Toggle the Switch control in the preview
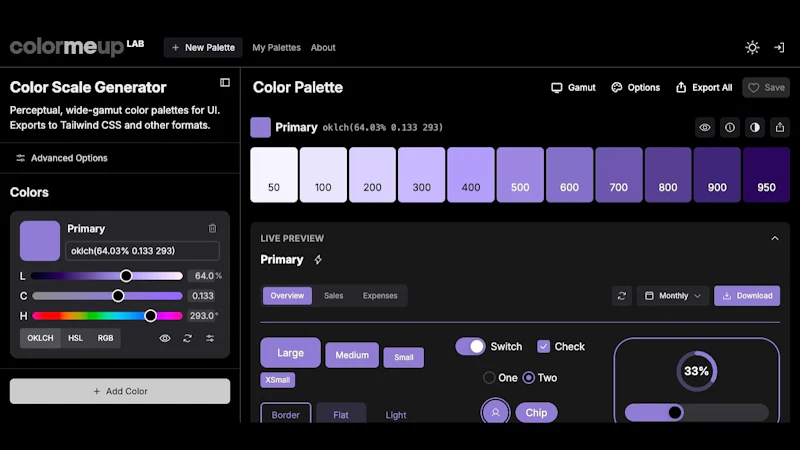Image resolution: width=800 pixels, height=450 pixels. coord(470,346)
